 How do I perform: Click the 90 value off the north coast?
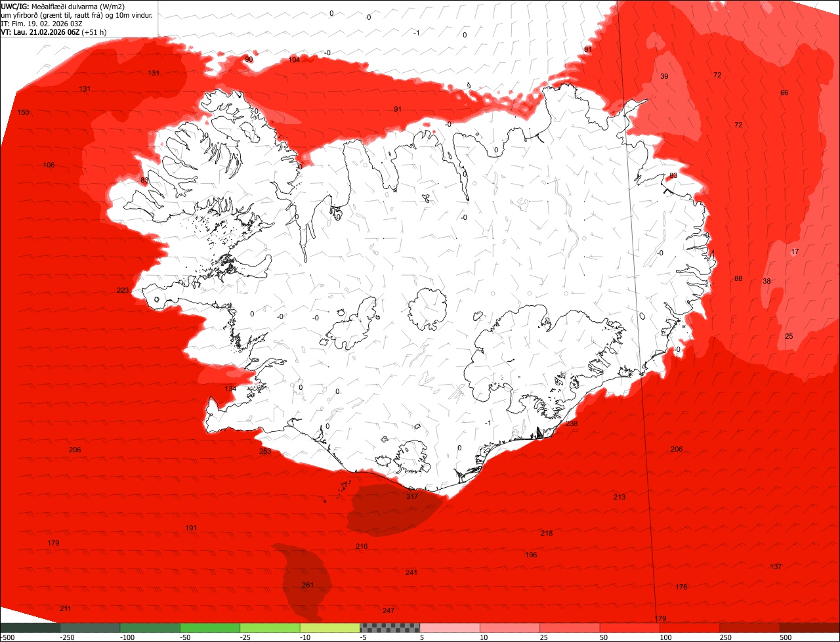click(x=249, y=59)
